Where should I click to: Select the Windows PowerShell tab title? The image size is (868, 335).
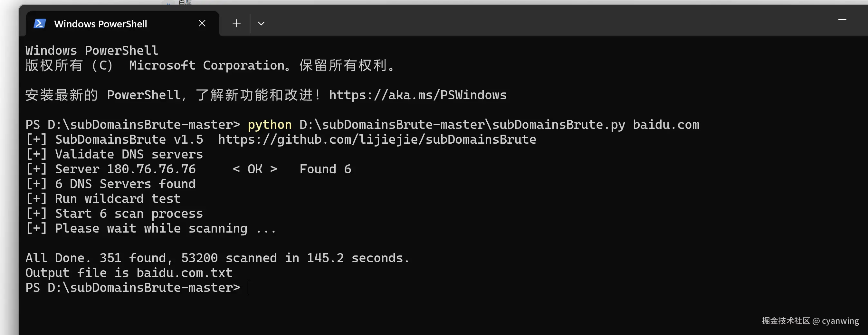100,24
